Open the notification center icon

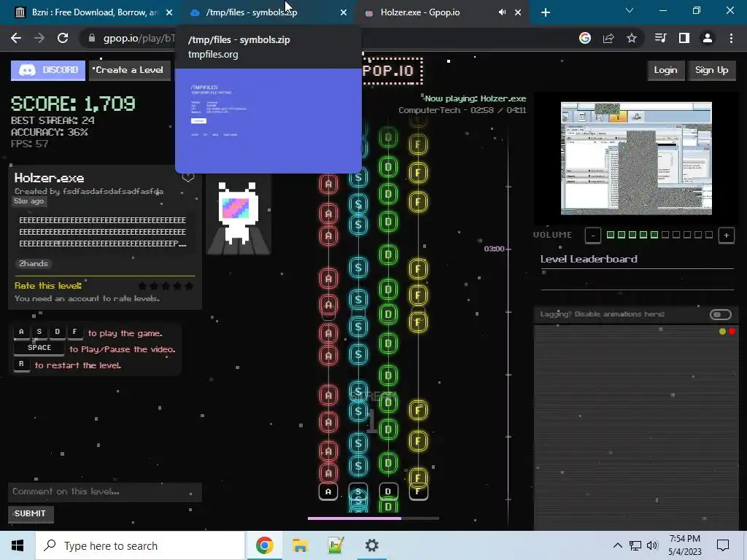[x=723, y=545]
